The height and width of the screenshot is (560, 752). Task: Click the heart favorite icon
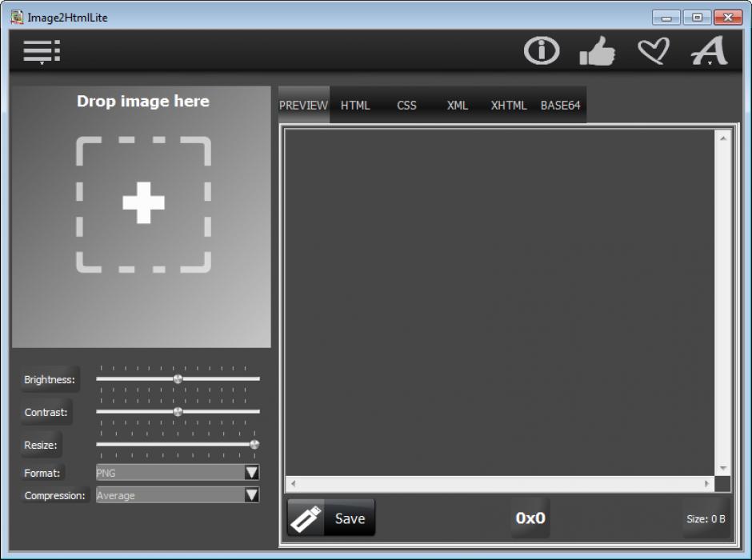click(x=653, y=52)
